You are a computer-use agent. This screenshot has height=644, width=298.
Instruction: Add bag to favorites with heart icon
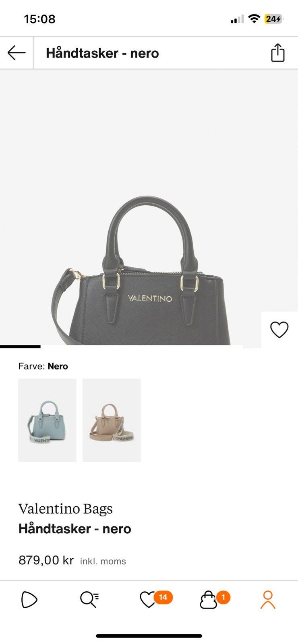[x=279, y=330]
